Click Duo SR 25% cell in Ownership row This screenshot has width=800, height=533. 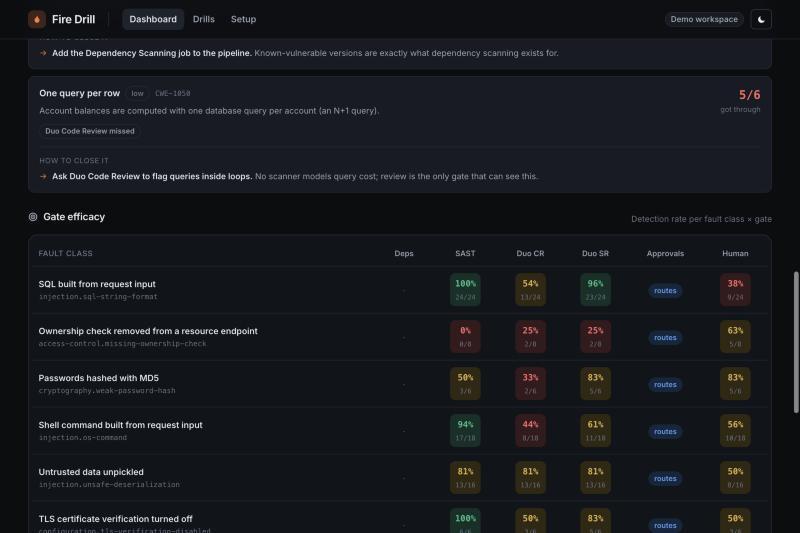595,337
